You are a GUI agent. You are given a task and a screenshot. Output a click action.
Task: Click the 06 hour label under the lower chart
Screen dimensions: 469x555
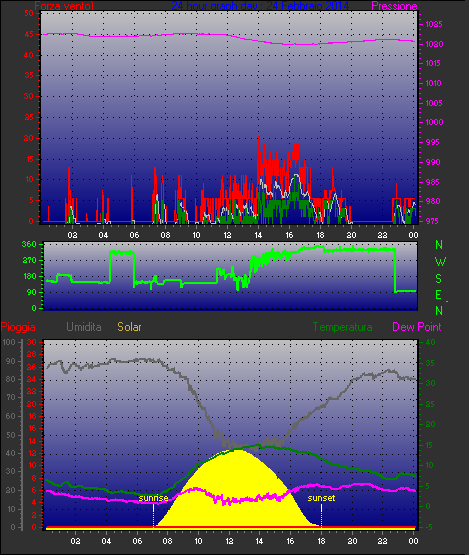tap(137, 541)
